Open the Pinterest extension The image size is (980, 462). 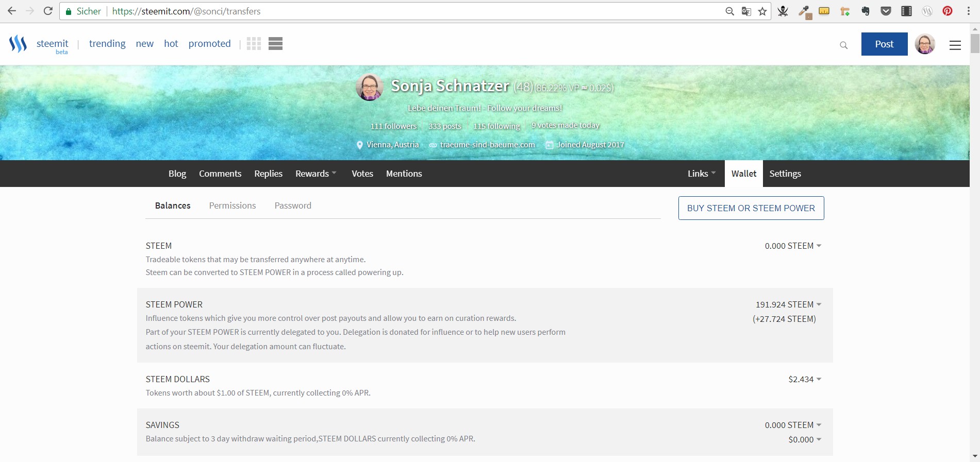coord(948,11)
